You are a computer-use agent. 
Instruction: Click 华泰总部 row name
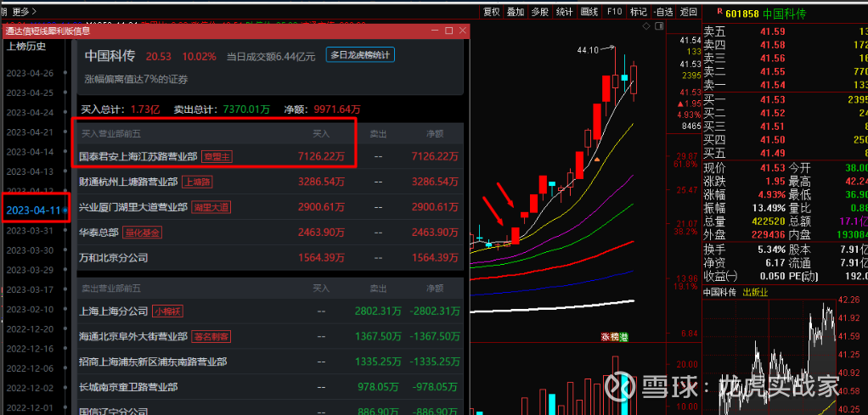click(x=99, y=233)
